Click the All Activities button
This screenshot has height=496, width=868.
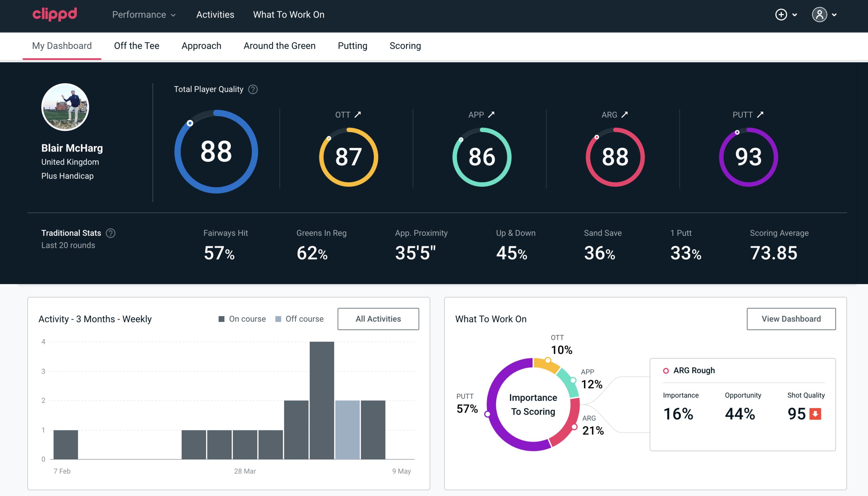click(x=378, y=318)
